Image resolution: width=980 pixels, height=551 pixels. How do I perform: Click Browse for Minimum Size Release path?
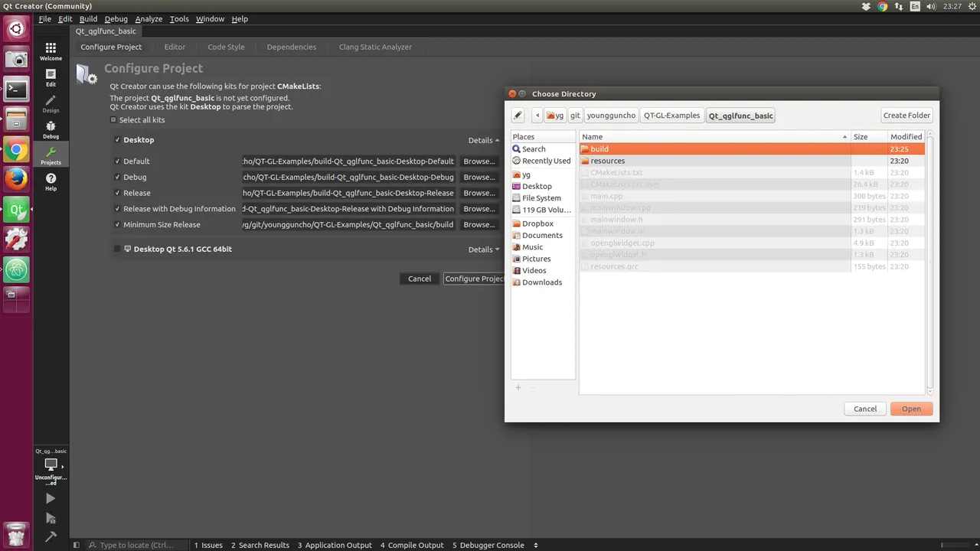[x=479, y=225]
